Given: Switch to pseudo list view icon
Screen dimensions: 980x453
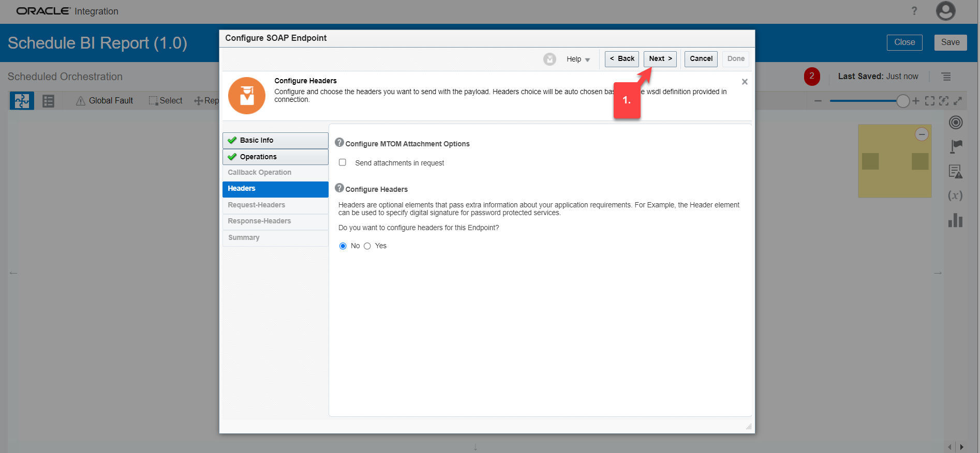Looking at the screenshot, I should [x=48, y=101].
